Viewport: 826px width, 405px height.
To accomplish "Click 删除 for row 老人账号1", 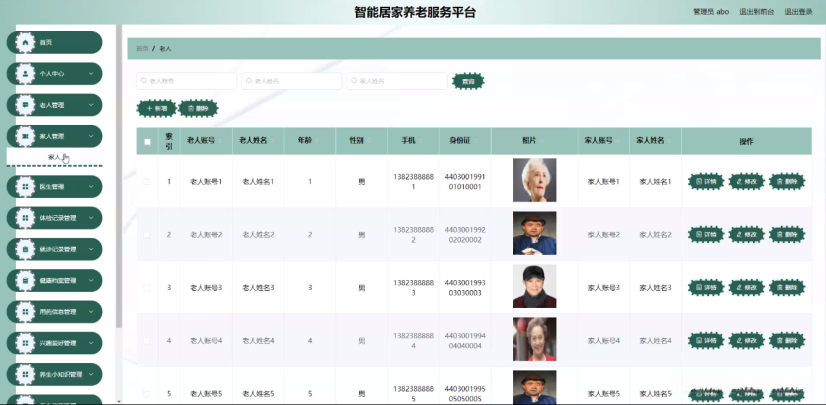I will pyautogui.click(x=787, y=182).
